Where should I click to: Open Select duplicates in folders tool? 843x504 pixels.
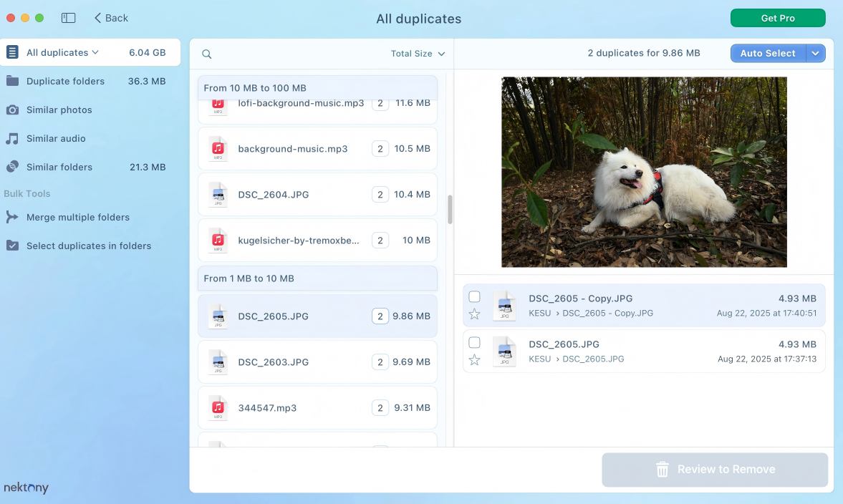(x=11, y=246)
